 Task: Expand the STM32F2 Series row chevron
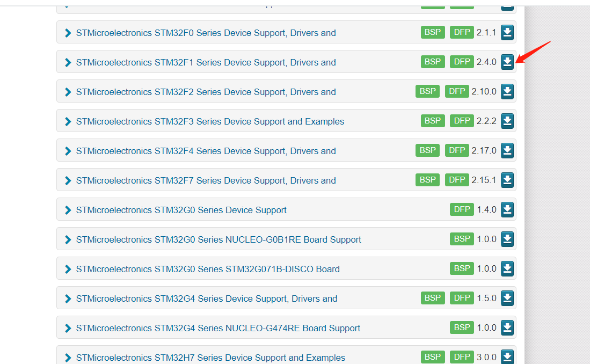[x=68, y=92]
